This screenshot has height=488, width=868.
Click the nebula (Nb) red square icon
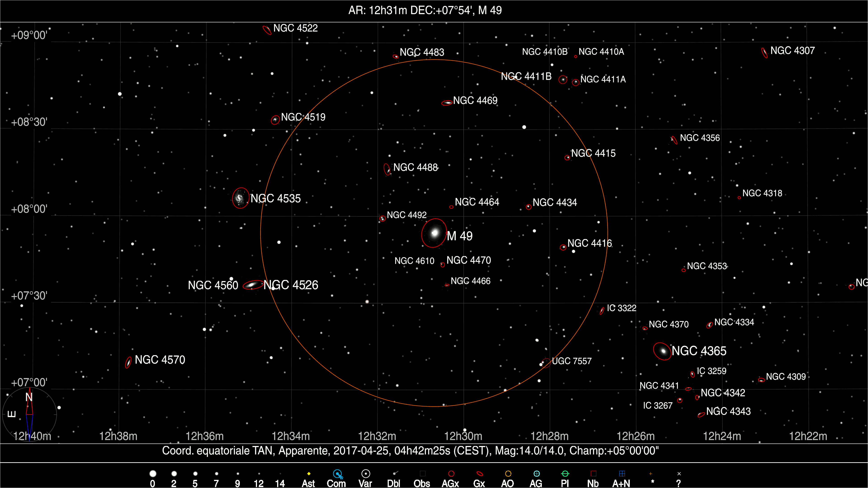point(593,474)
